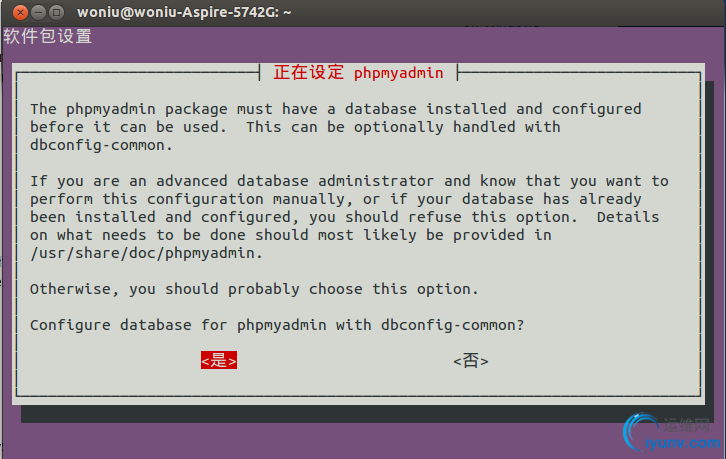Viewport: 726px width, 459px height.
Task: Click the Configure database for phpmyadmin question
Action: click(x=277, y=325)
